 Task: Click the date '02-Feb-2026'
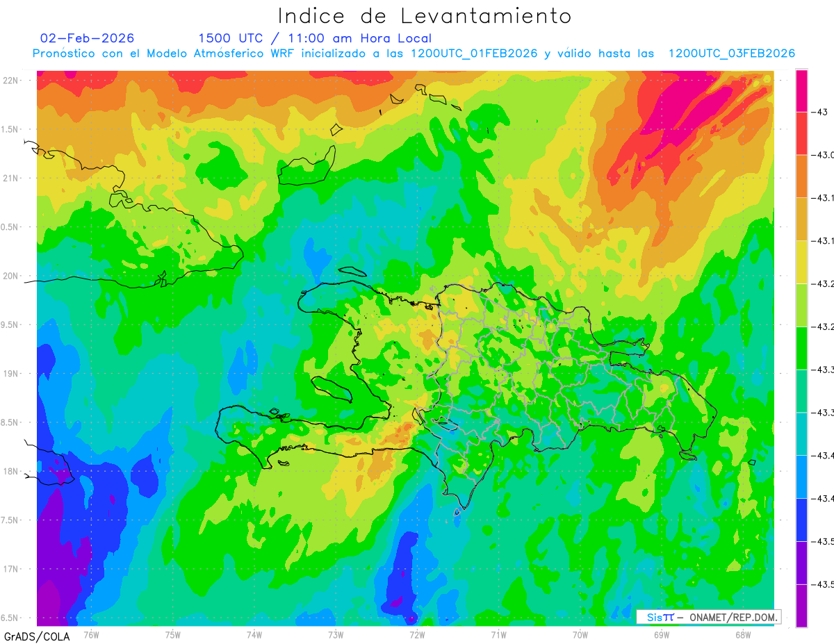(88, 38)
